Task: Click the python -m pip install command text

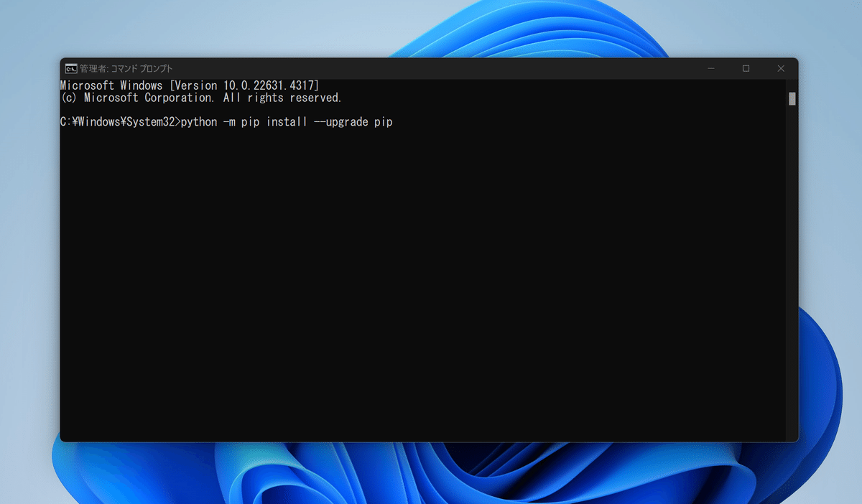Action: 287,122
